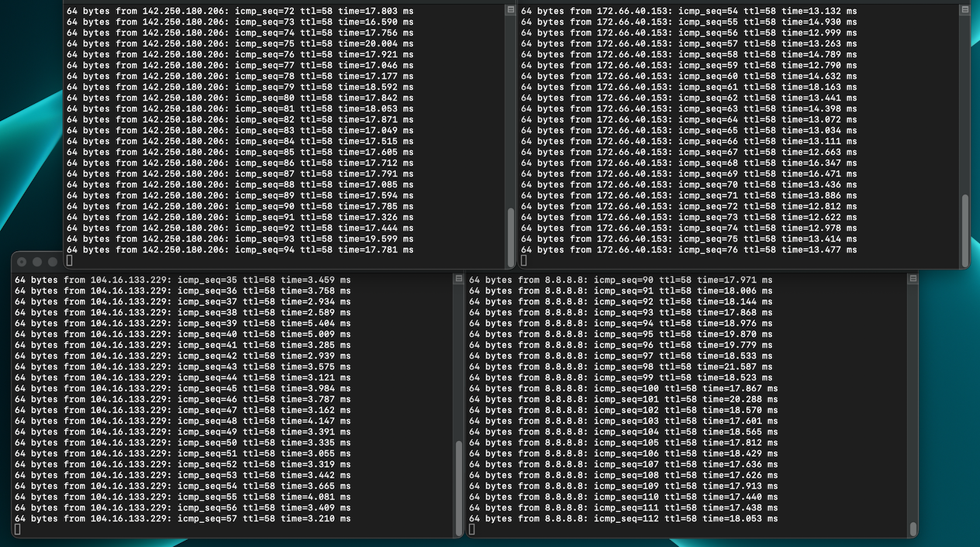980x547 pixels.
Task: Click scrollbar thumb in 104.16.133.229 terminal
Action: coord(458,487)
